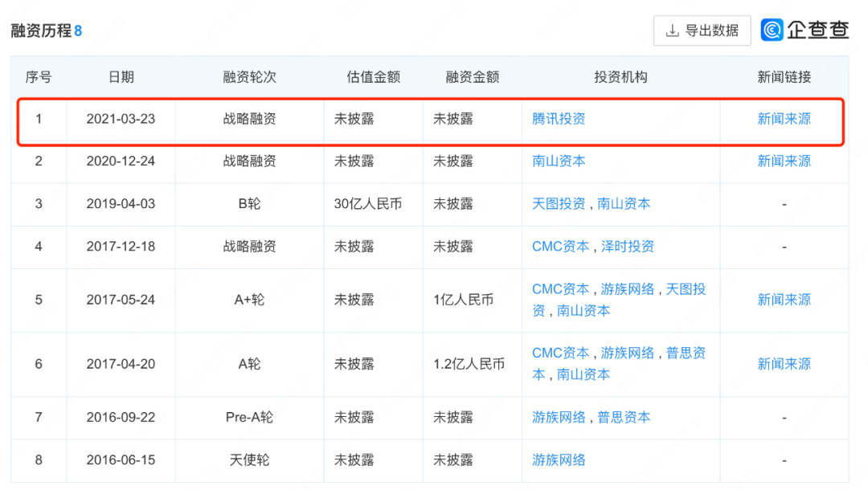868x490 pixels.
Task: Select the date cell 2016-06-15
Action: (121, 459)
